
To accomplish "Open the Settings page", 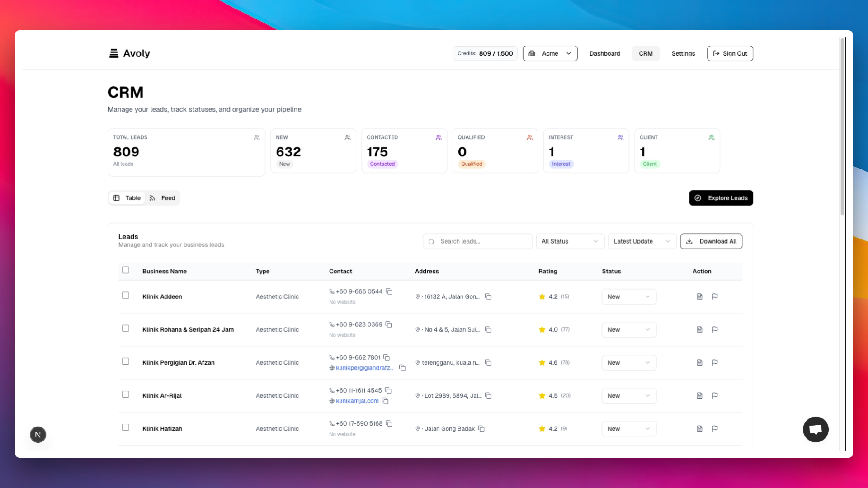I will pyautogui.click(x=683, y=53).
